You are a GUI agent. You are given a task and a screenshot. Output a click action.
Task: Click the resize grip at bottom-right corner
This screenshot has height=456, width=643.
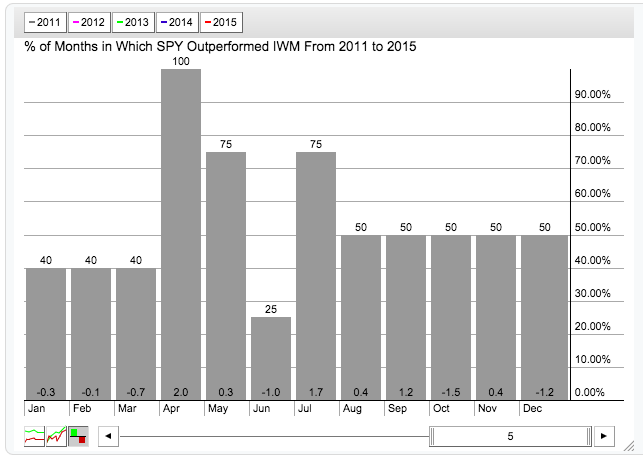pyautogui.click(x=628, y=446)
